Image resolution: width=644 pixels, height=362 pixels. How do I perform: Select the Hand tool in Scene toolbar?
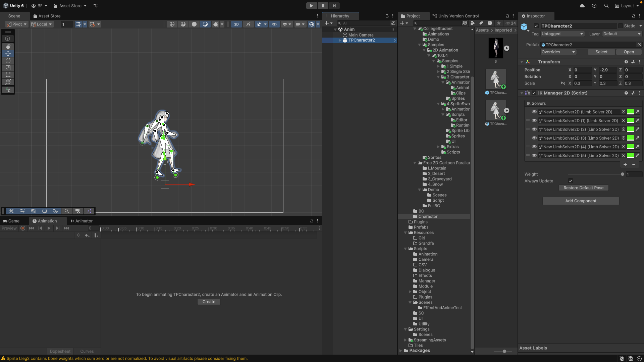point(8,47)
